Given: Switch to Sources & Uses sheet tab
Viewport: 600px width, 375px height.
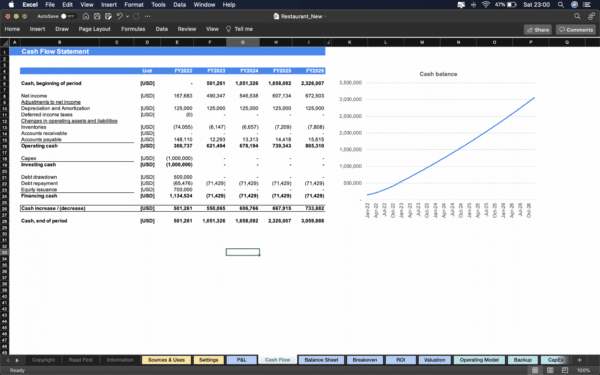Looking at the screenshot, I should click(x=166, y=360).
